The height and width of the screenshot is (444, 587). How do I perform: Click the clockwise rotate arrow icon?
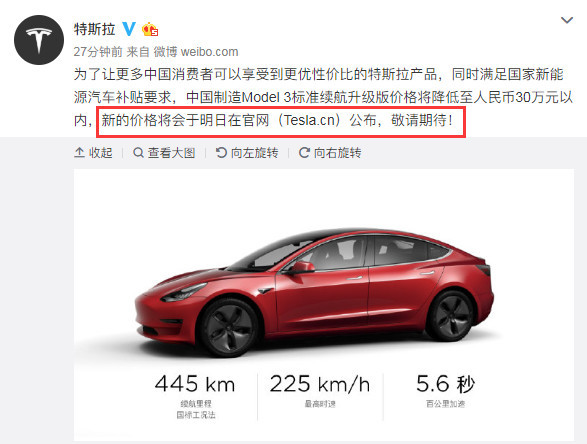coord(304,153)
